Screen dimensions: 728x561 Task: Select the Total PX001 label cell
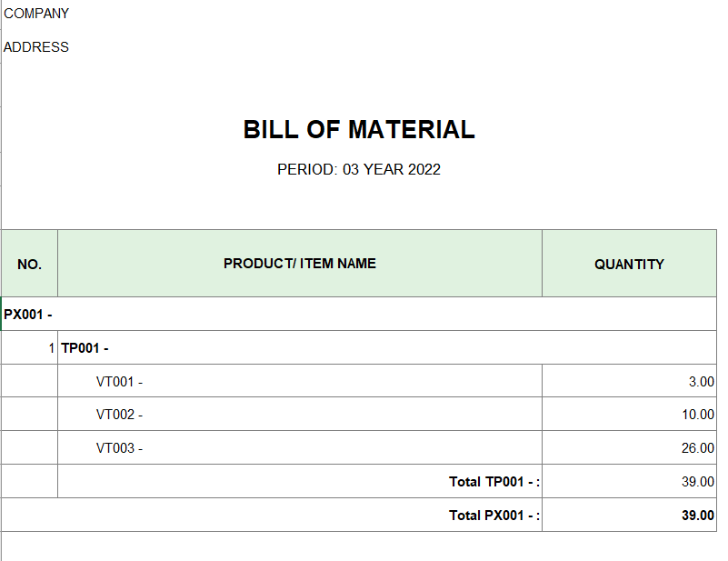pos(272,515)
